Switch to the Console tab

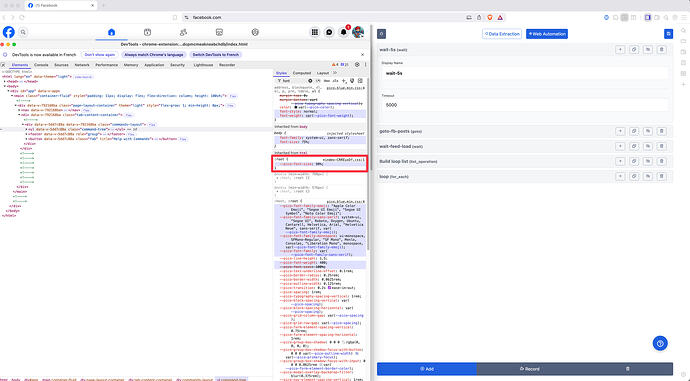click(41, 65)
